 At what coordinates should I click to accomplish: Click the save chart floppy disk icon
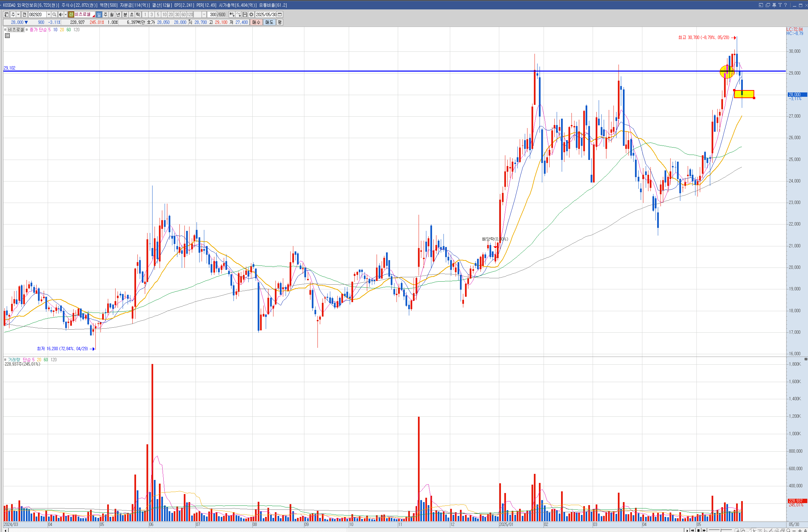[x=245, y=14]
